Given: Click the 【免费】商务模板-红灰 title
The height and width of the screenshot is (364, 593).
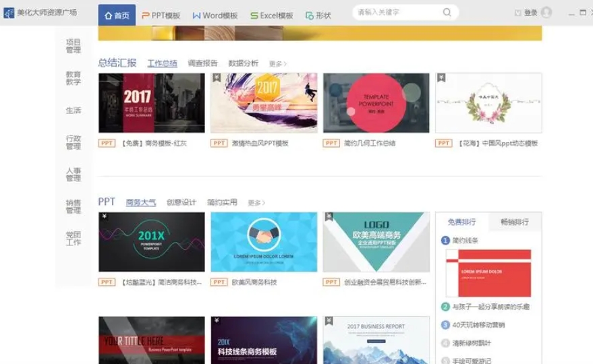Looking at the screenshot, I should pos(154,144).
